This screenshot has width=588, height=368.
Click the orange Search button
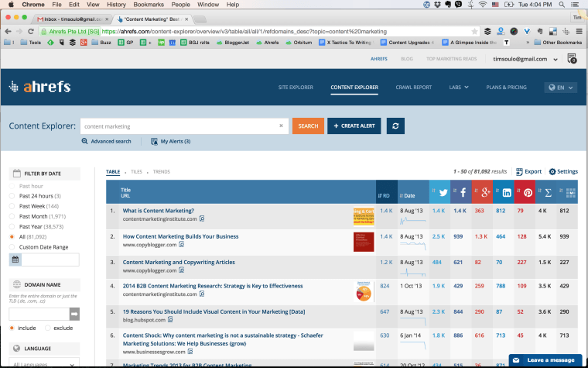point(308,126)
